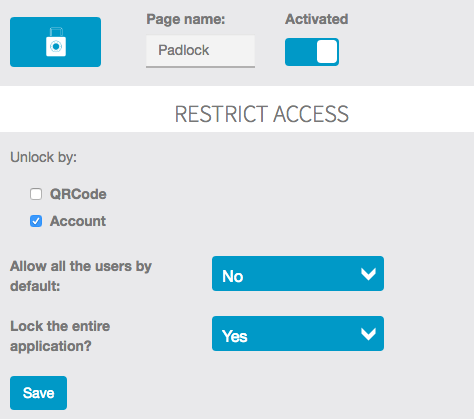
Task: Click the QRCode label text
Action: point(78,194)
